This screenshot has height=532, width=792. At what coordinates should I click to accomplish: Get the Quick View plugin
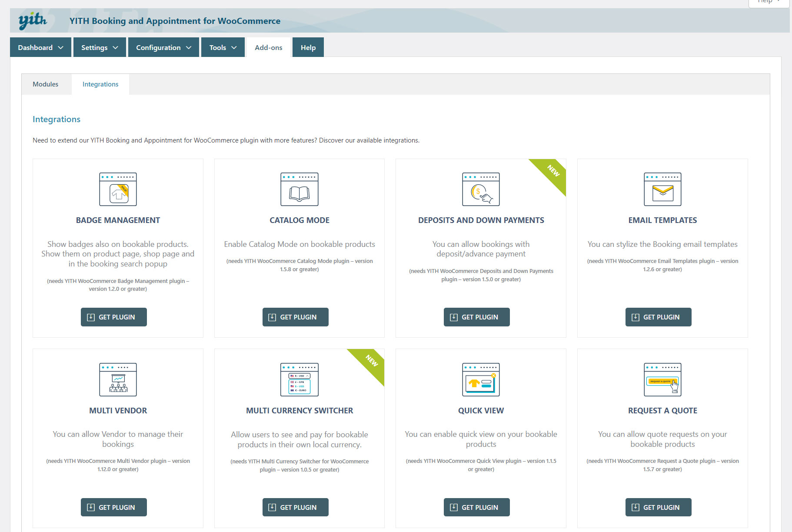click(x=477, y=507)
